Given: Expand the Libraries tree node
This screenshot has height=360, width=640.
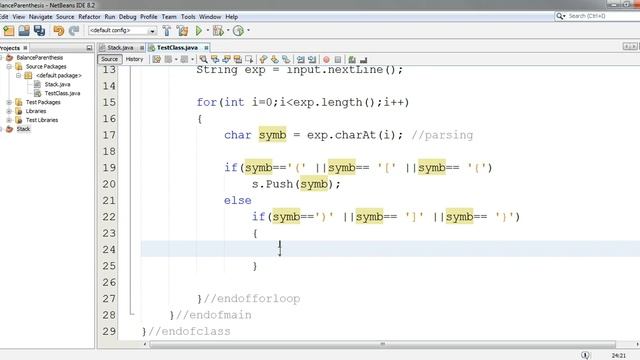Looking at the screenshot, I should pyautogui.click(x=9, y=111).
